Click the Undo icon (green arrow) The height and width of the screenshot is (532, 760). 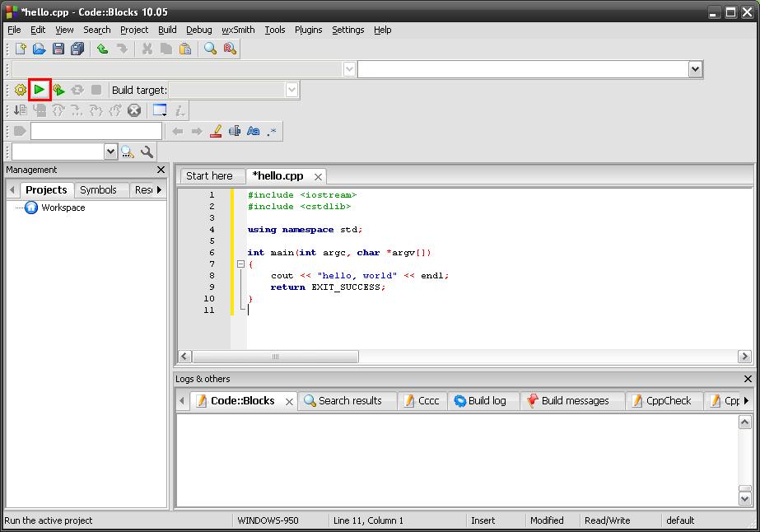pos(100,49)
